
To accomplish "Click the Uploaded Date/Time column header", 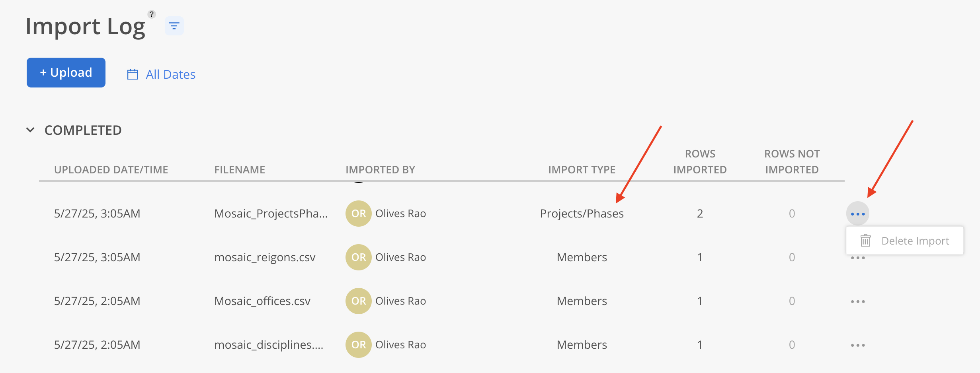I will point(111,170).
